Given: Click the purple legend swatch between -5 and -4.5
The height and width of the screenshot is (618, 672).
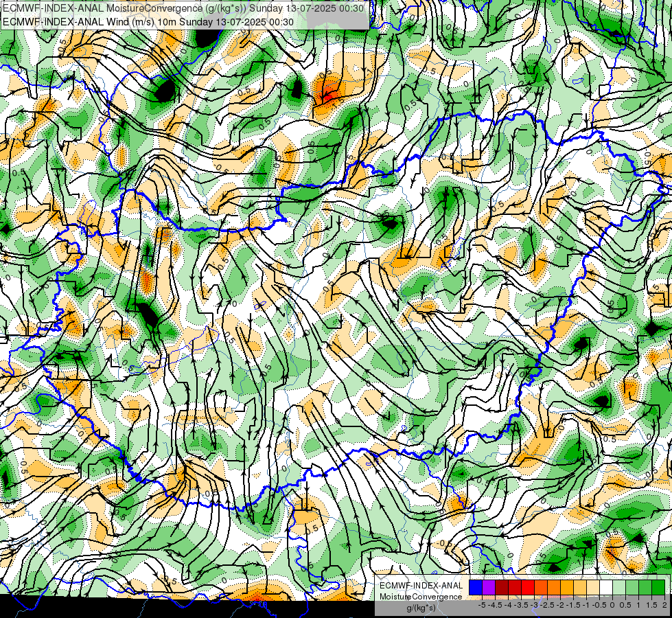Looking at the screenshot, I should click(489, 587).
